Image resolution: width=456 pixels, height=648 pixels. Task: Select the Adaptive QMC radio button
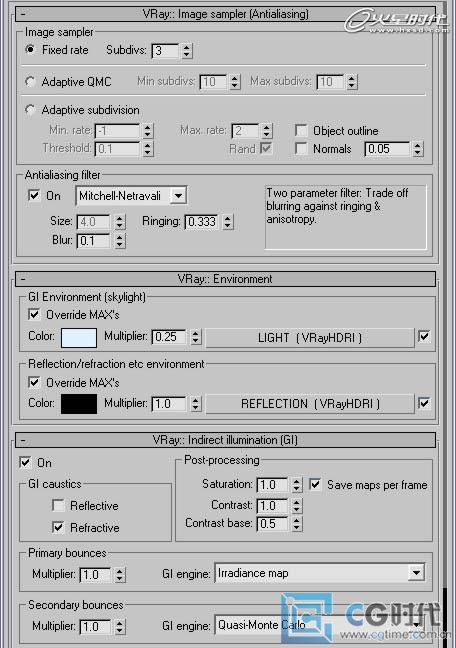tap(30, 81)
